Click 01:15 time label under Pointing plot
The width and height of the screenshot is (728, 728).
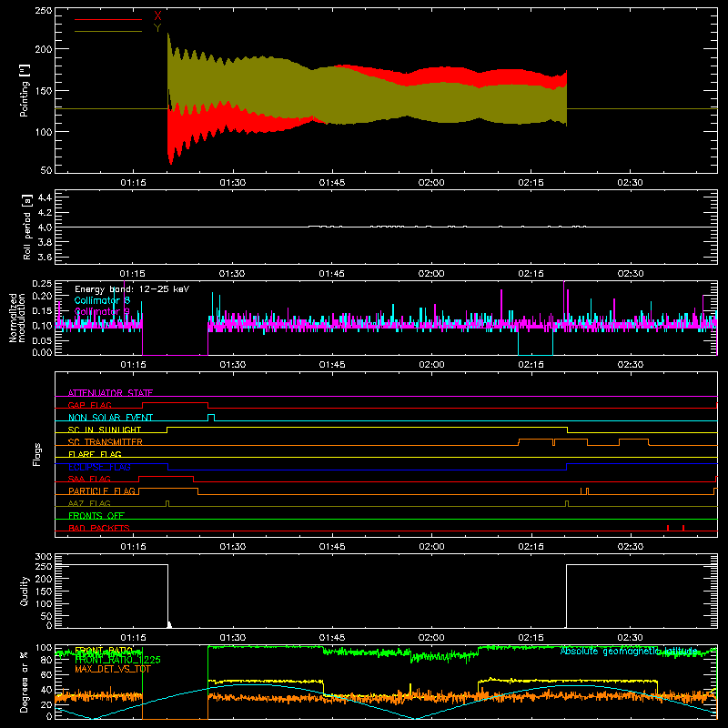pos(133,183)
